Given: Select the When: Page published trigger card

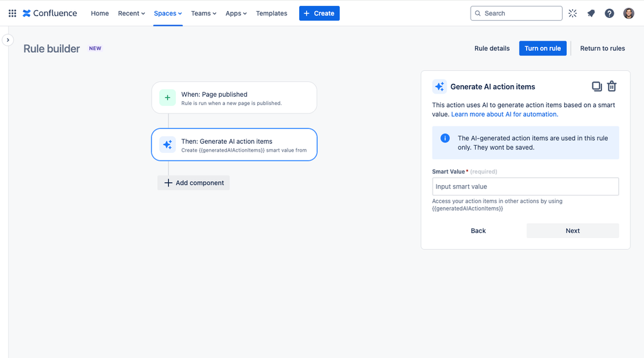Looking at the screenshot, I should 234,98.
